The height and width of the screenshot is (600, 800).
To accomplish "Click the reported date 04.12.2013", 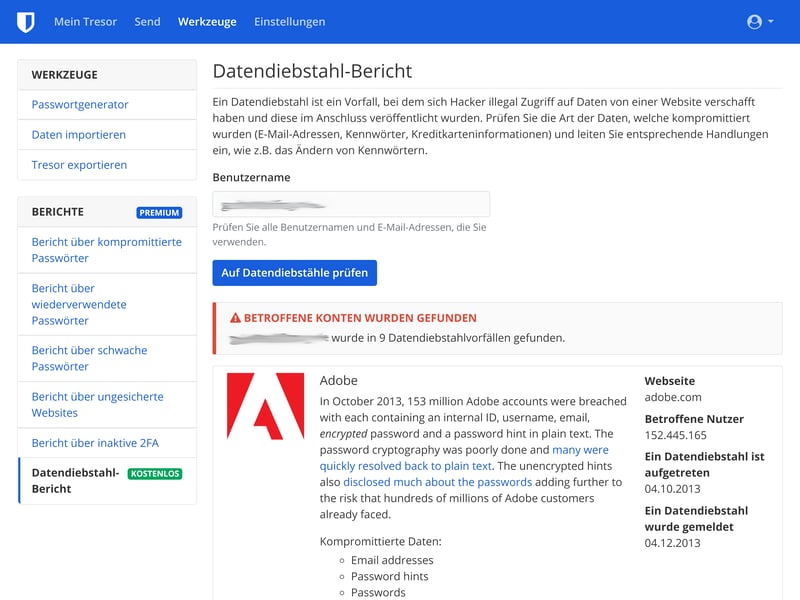I will (672, 543).
